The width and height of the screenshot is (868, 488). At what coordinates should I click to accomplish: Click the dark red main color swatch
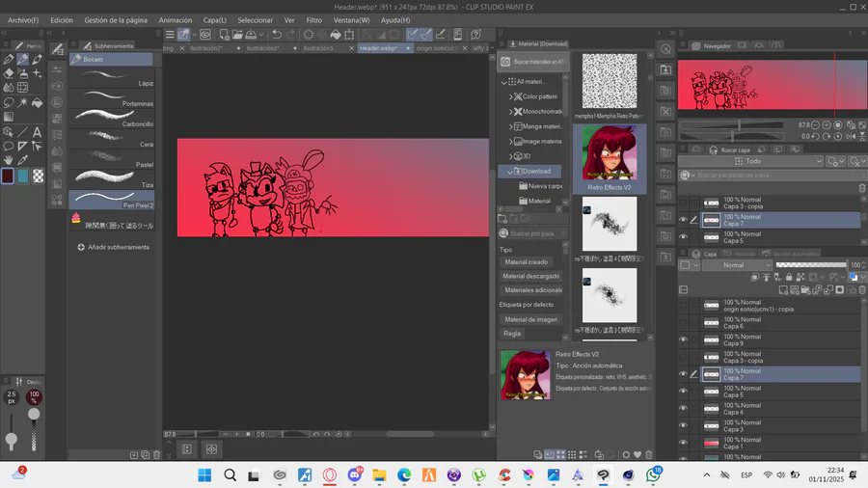click(x=8, y=176)
